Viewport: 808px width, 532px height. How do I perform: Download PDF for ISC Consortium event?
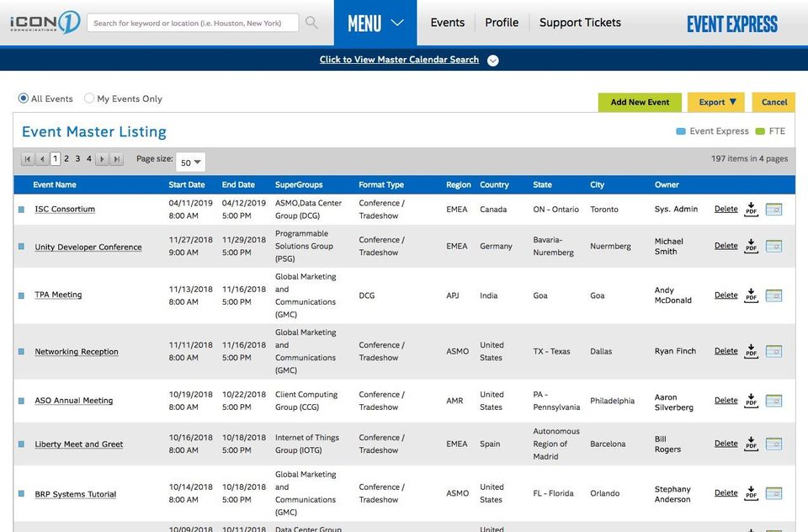[752, 210]
